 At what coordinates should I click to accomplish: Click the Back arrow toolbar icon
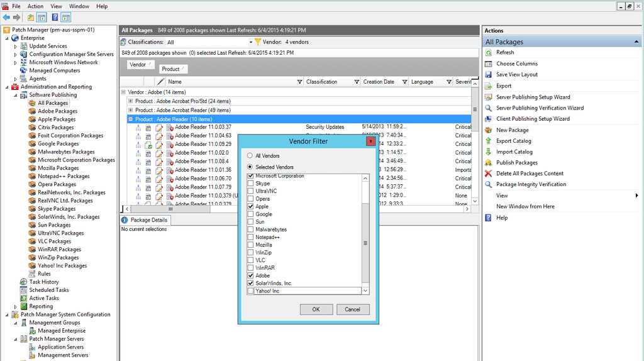(6, 17)
